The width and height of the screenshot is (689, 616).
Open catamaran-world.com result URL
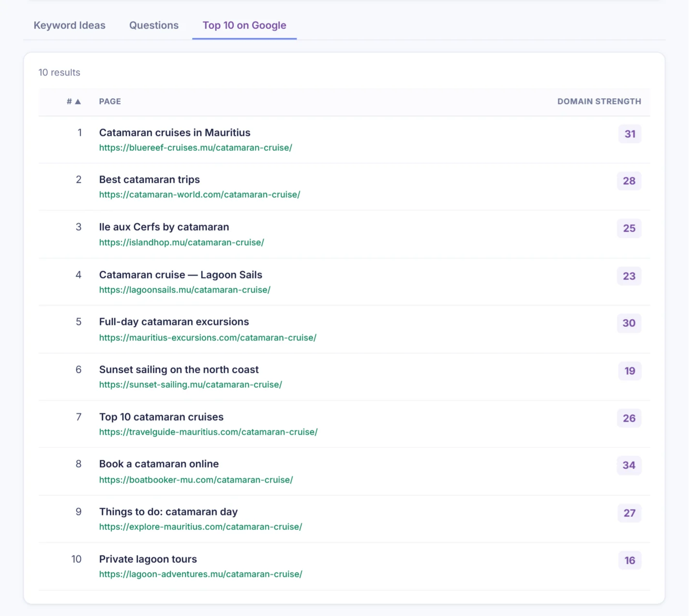[x=199, y=194]
